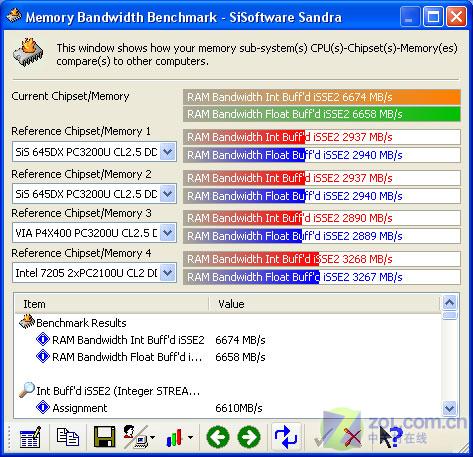Click the Benchmark Results chip icon
This screenshot has height=457, width=473.
(27, 322)
